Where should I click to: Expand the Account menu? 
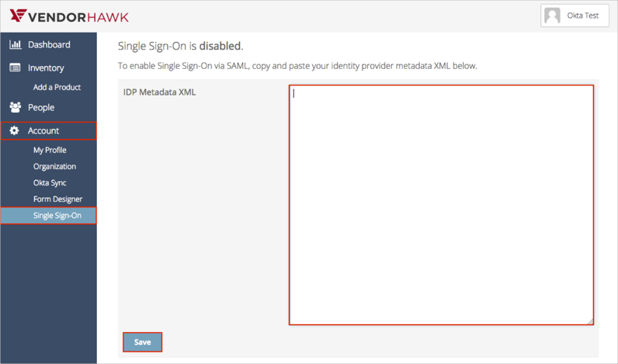(43, 130)
